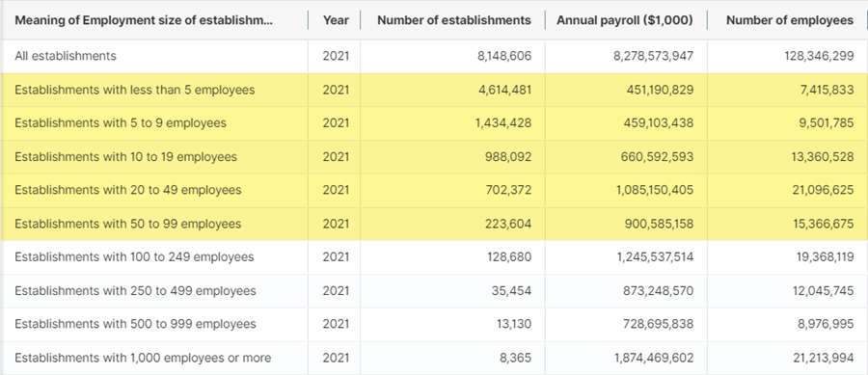Select the Year column header
The width and height of the screenshot is (868, 375).
(x=336, y=20)
